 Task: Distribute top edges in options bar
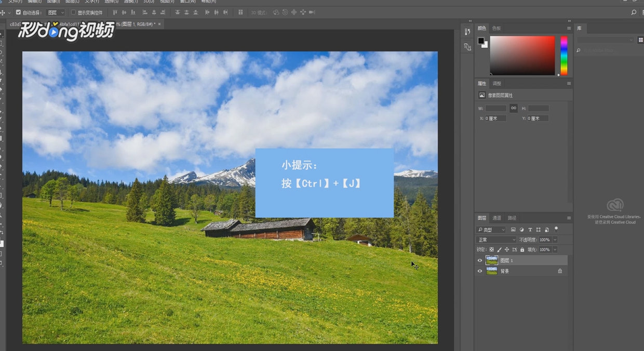tap(178, 12)
